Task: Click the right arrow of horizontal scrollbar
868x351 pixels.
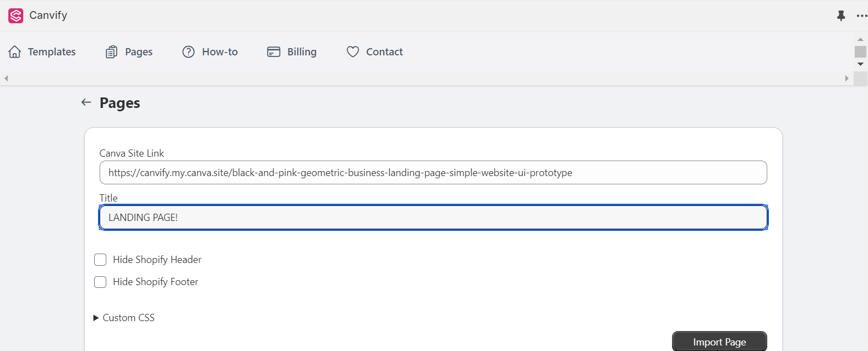Action: 846,79
